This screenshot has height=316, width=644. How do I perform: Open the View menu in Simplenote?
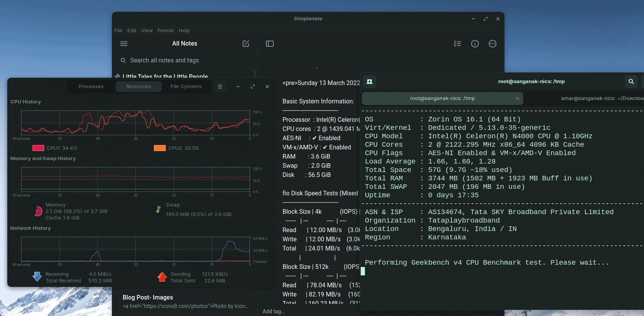(147, 31)
